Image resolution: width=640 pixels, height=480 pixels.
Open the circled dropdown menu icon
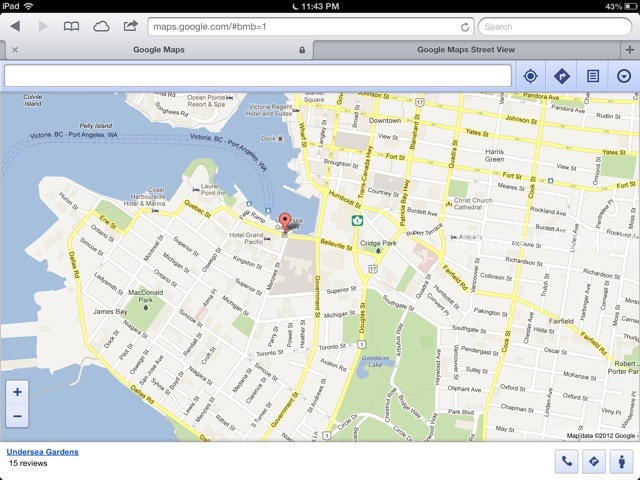click(x=624, y=76)
